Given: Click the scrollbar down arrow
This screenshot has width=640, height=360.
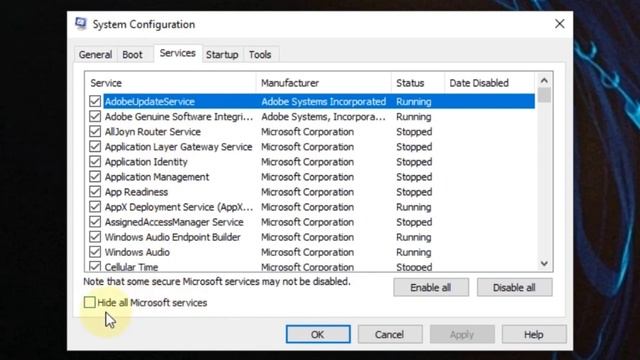Looking at the screenshot, I should click(544, 264).
